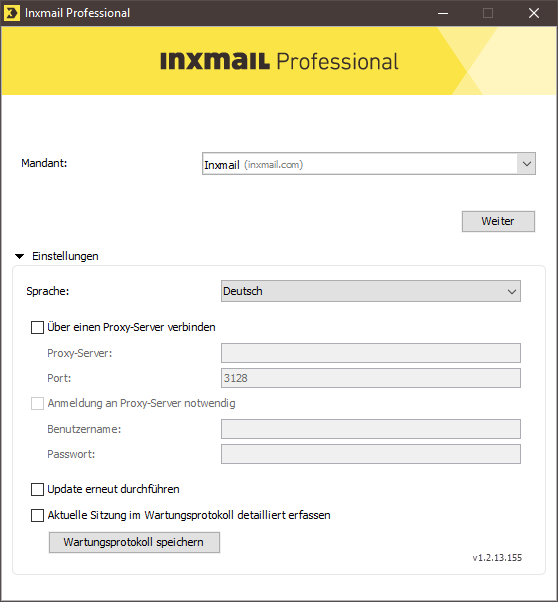Click the Inxmail Professional logo banner

(x=279, y=61)
